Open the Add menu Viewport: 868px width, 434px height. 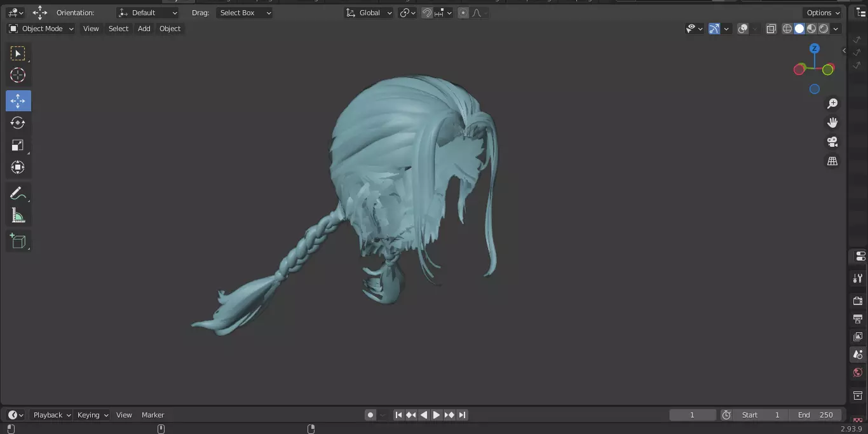pos(144,29)
